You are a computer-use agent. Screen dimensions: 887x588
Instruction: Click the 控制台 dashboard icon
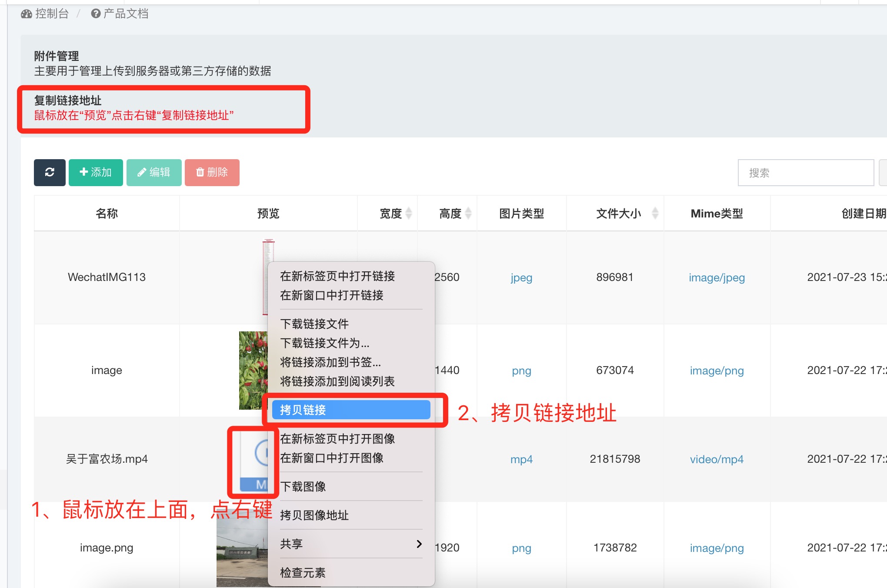pos(27,14)
